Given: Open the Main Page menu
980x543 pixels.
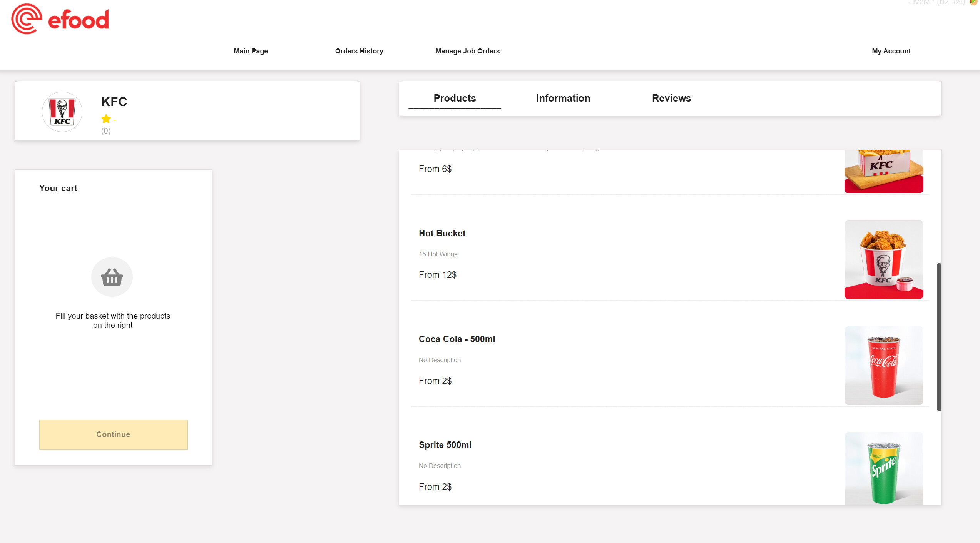Looking at the screenshot, I should [251, 51].
